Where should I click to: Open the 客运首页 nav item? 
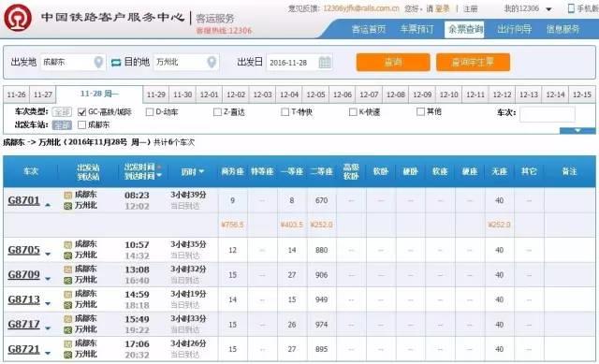tap(369, 29)
